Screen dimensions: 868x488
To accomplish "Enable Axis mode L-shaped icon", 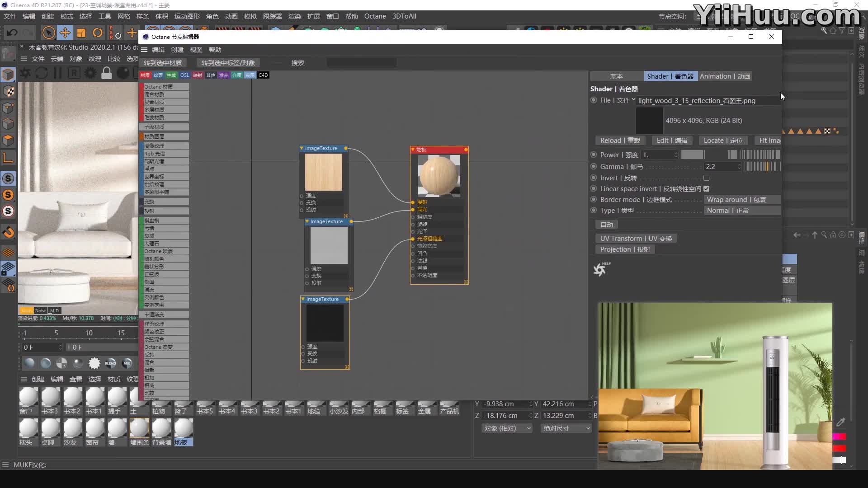I will [8, 157].
